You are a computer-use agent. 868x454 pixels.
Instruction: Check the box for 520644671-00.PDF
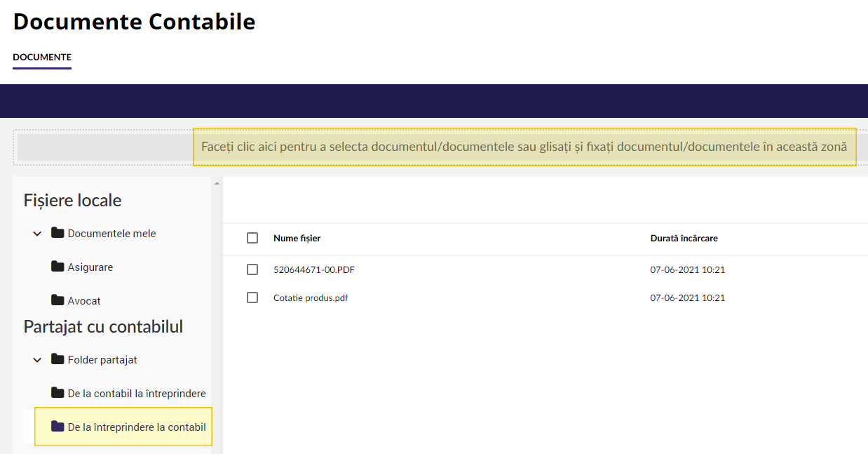252,269
